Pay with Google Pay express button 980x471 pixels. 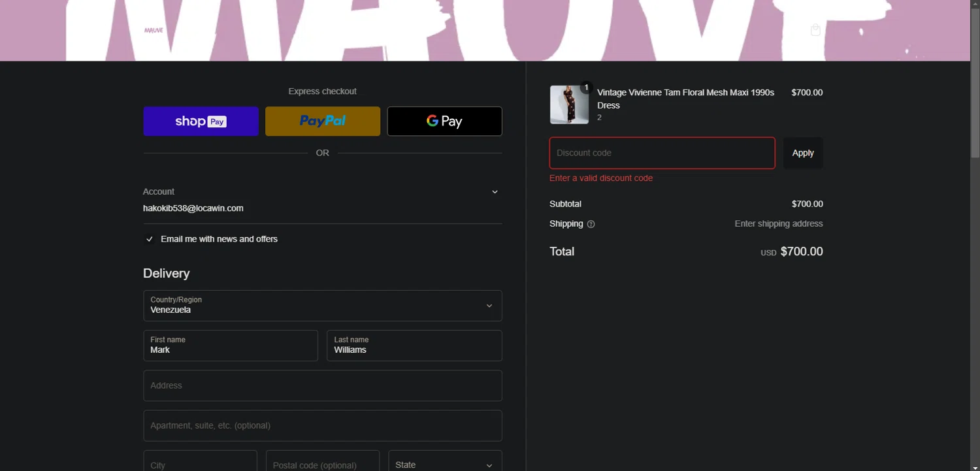(444, 122)
